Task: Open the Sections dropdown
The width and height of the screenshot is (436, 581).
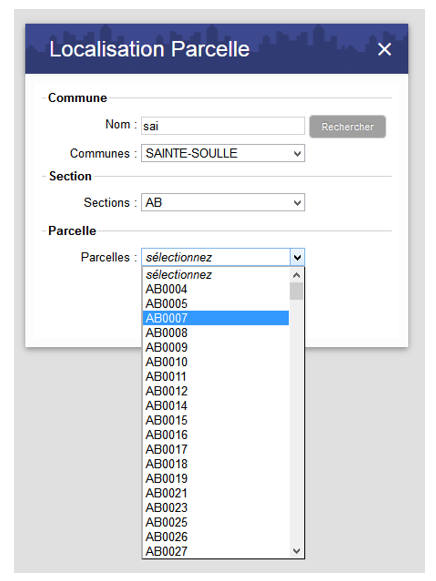Action: point(223,202)
